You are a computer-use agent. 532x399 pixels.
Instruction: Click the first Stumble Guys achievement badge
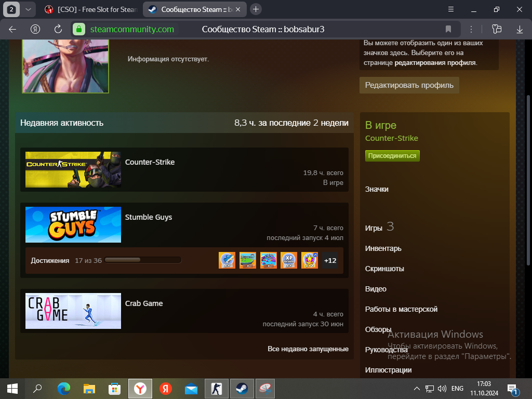point(227,260)
